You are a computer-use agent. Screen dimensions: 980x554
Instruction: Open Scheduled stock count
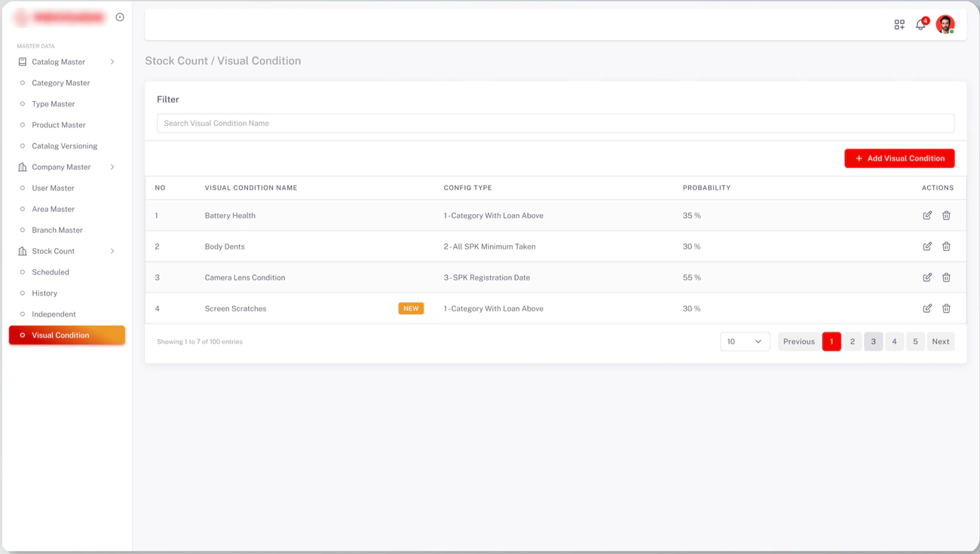tap(51, 272)
